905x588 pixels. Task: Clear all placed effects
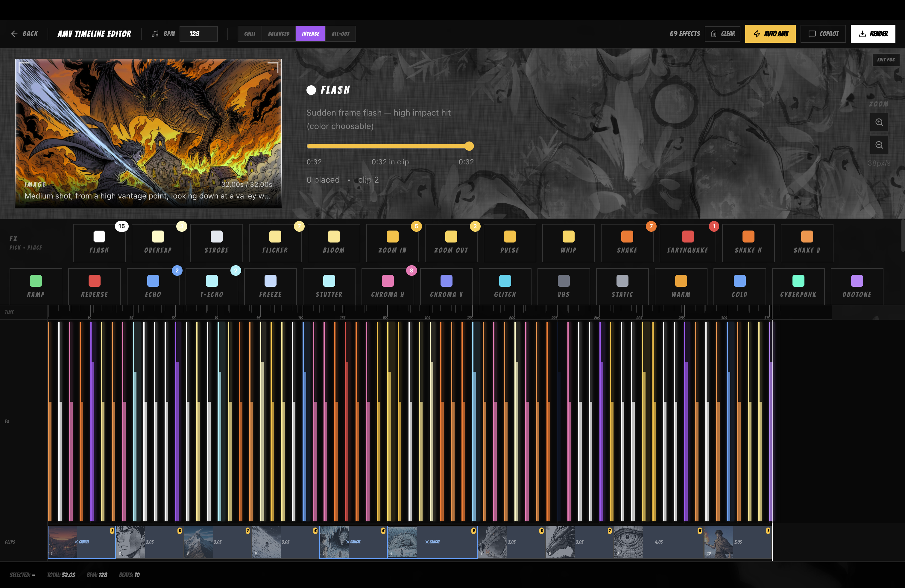pos(722,34)
